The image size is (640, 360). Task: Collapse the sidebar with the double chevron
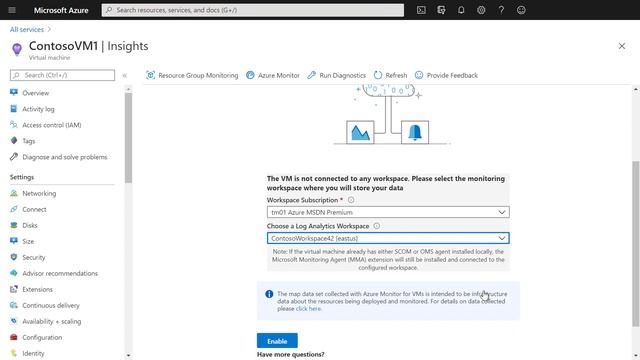click(x=124, y=75)
